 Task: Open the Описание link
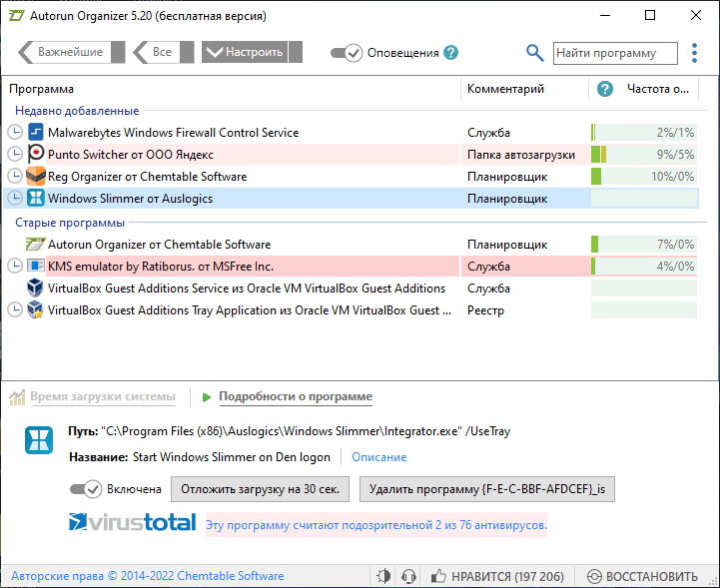(378, 457)
